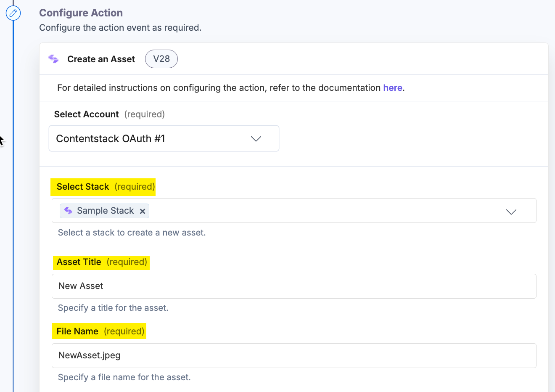Click 'Specify a title for the asset.' hint
Viewport: 555px width, 392px height.
[113, 308]
